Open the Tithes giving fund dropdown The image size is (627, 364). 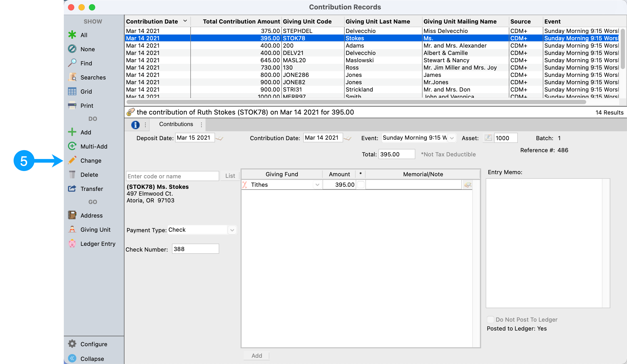click(x=317, y=185)
